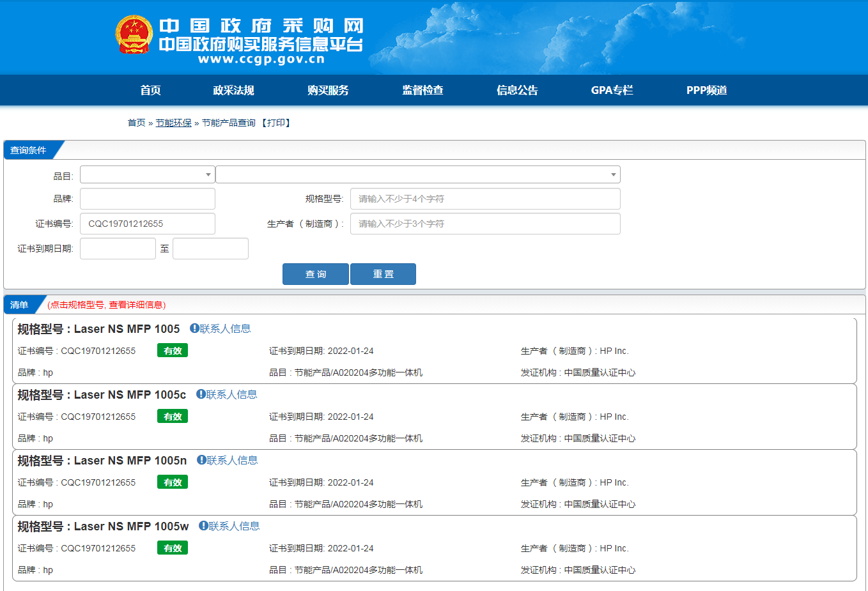Click info icon beside Laser NS MFP 1005w
Screen dimensions: 868x591
(x=203, y=526)
